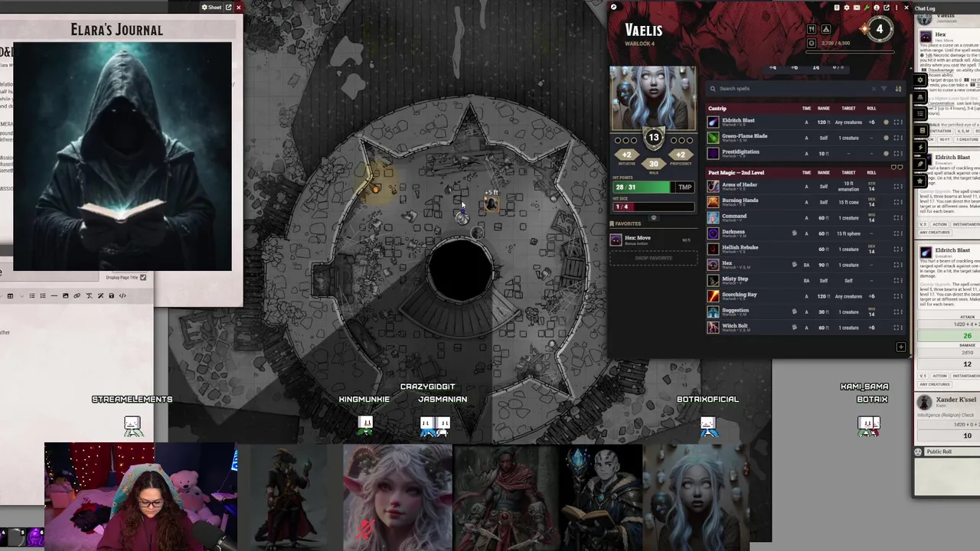Expand the Suggestion row details
Image resolution: width=980 pixels, height=551 pixels.
tap(896, 312)
